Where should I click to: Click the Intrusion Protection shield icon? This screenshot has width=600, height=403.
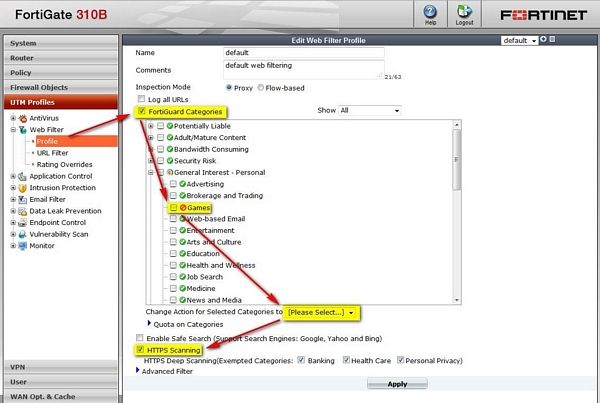pos(23,188)
